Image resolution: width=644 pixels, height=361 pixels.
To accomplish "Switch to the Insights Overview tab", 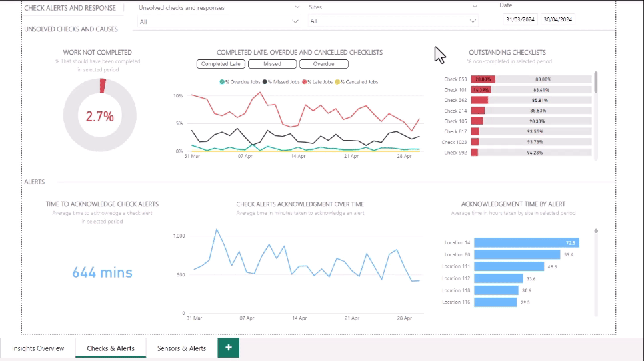I will [38, 348].
